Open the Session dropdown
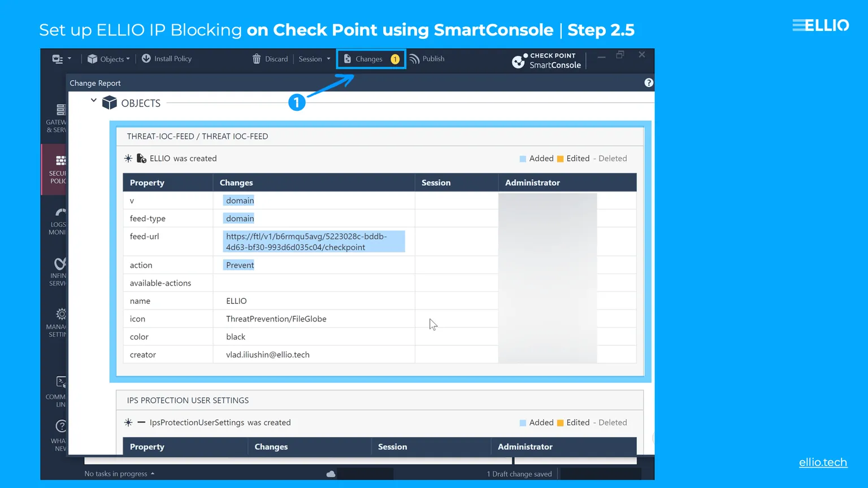The height and width of the screenshot is (488, 868). [314, 59]
